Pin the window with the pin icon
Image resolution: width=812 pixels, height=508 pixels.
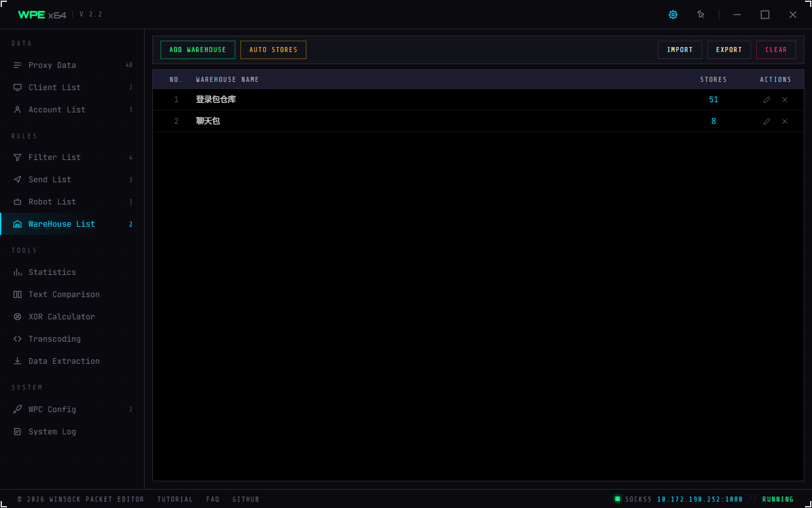click(x=701, y=15)
